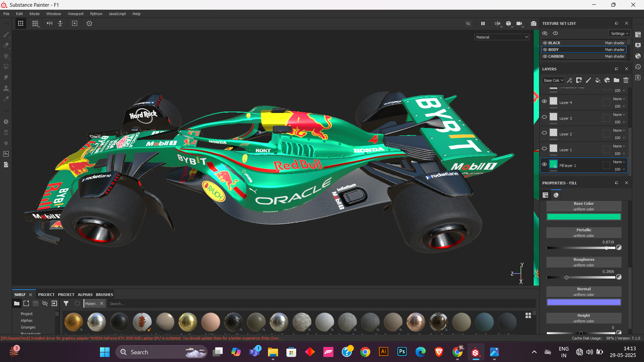Open the perspective cube view icon

pyautogui.click(x=509, y=23)
